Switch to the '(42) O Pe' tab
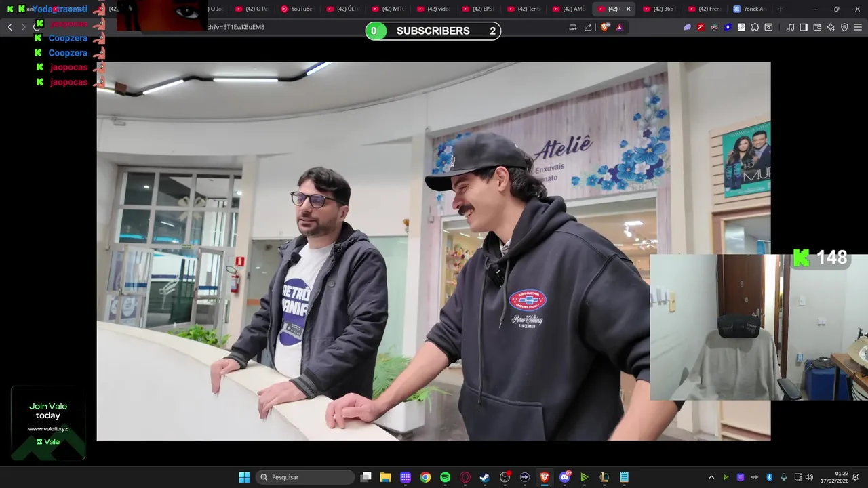868x488 pixels. pyautogui.click(x=252, y=9)
